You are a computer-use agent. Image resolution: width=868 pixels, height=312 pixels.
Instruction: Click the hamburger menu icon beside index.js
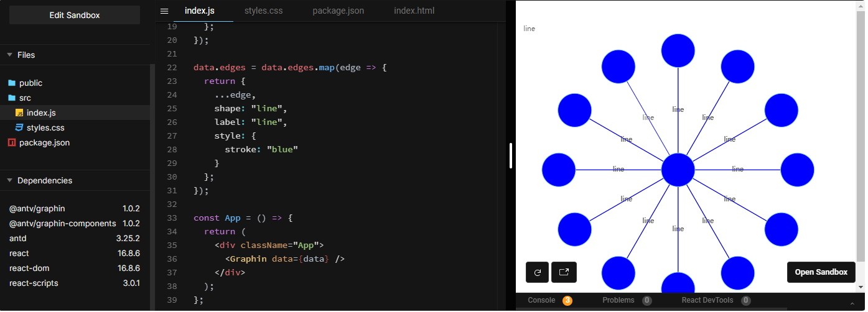point(164,11)
